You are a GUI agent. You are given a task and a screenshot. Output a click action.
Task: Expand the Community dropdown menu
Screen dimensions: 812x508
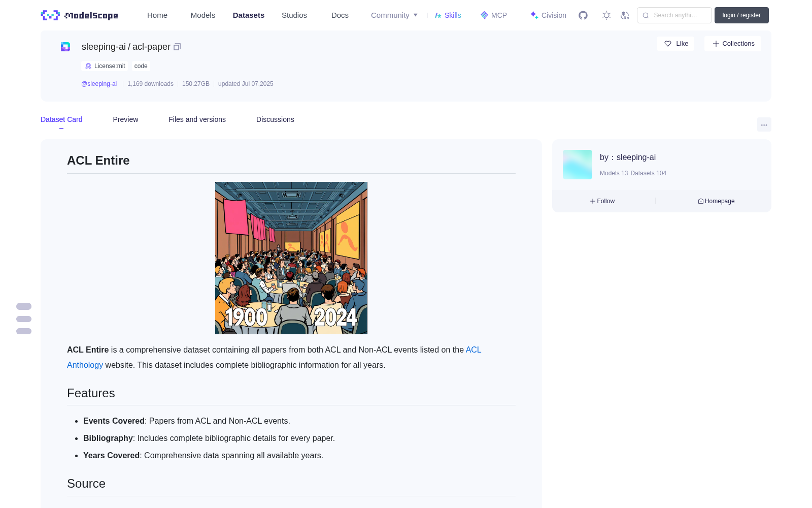coord(394,15)
